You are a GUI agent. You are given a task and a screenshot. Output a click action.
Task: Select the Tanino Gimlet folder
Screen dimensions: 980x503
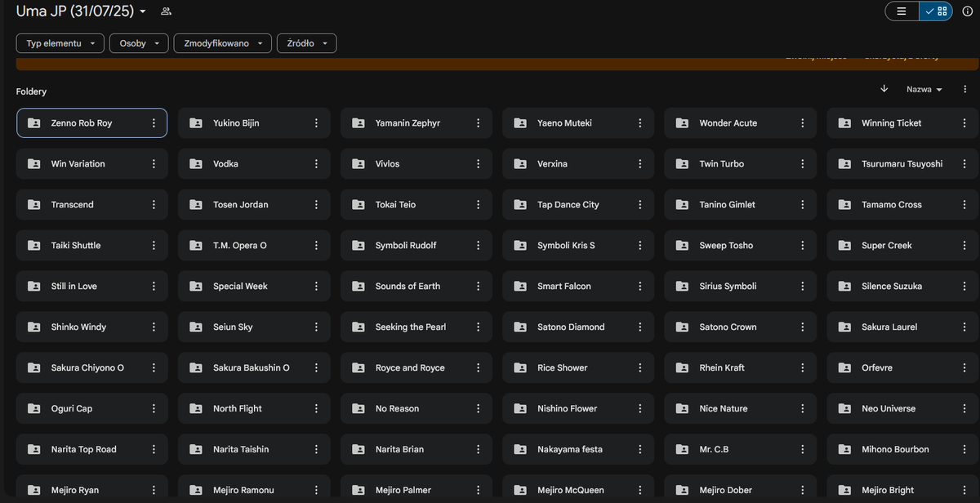741,205
